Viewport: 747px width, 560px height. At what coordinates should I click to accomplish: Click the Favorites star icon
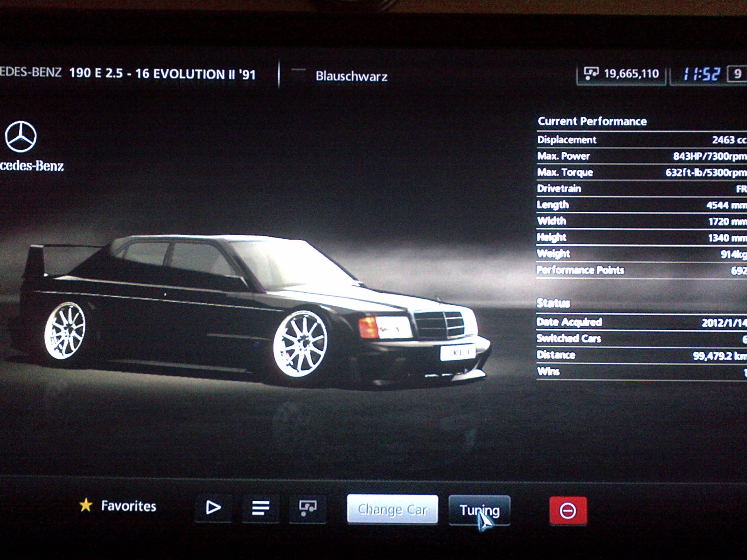coord(86,505)
